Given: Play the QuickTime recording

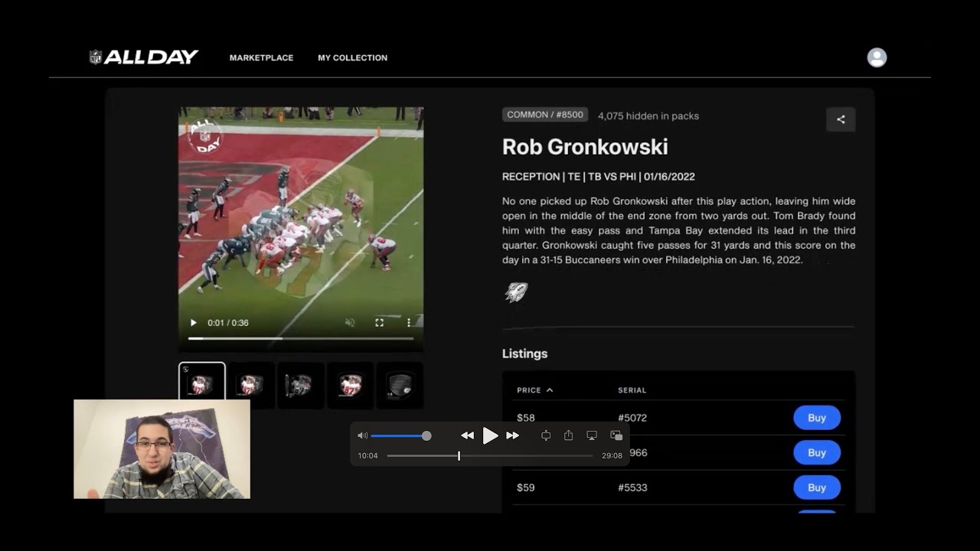Looking at the screenshot, I should [490, 435].
